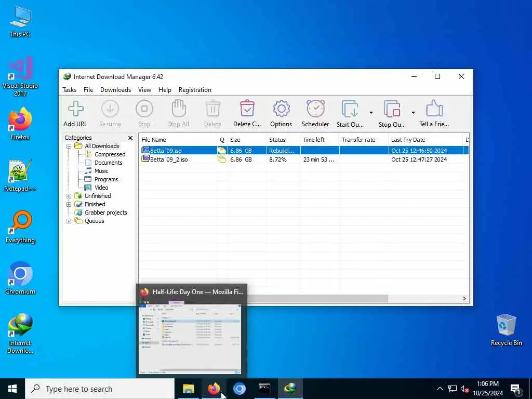Select the Compressed category
The width and height of the screenshot is (532, 399).
coord(110,154)
